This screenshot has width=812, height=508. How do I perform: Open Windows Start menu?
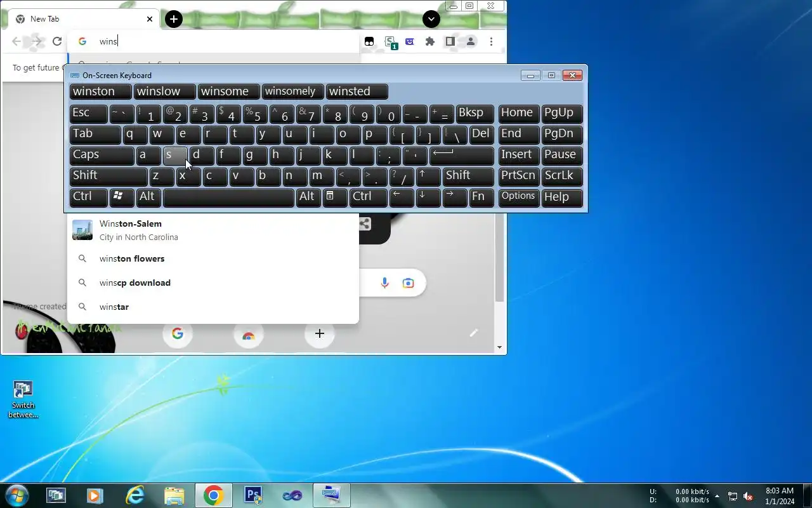16,495
